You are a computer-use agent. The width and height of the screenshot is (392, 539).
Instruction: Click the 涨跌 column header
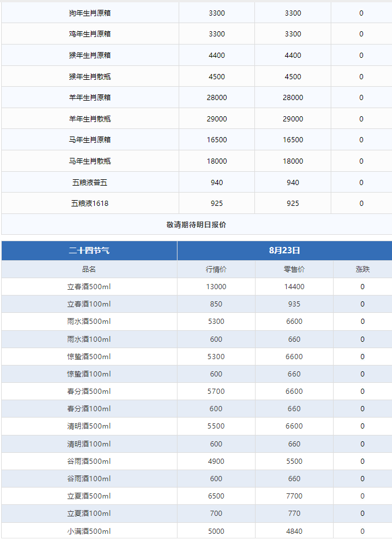pos(363,269)
